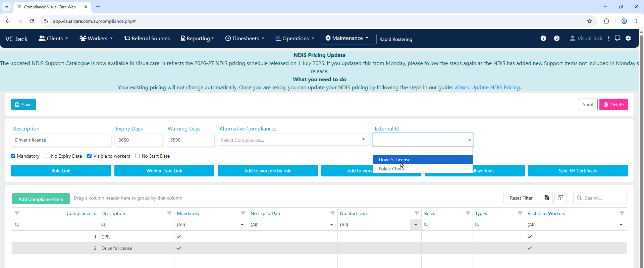
Task: Toggle the No Start Date checkbox
Action: point(138,156)
